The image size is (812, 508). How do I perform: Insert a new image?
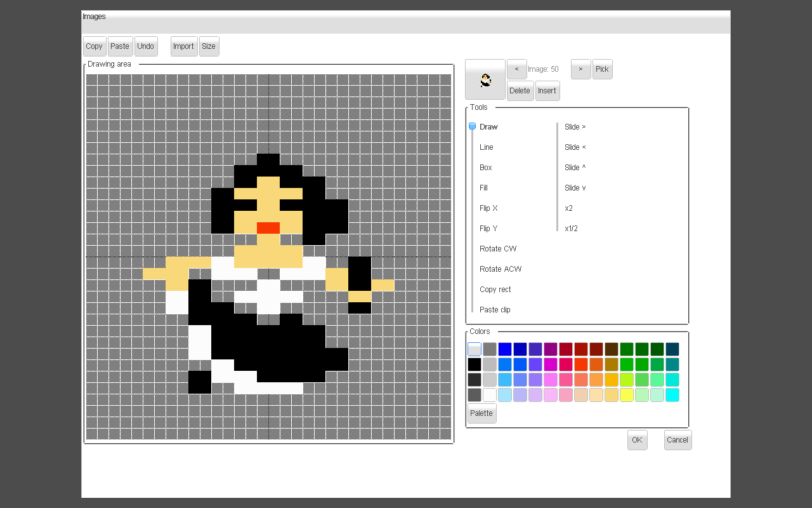547,91
